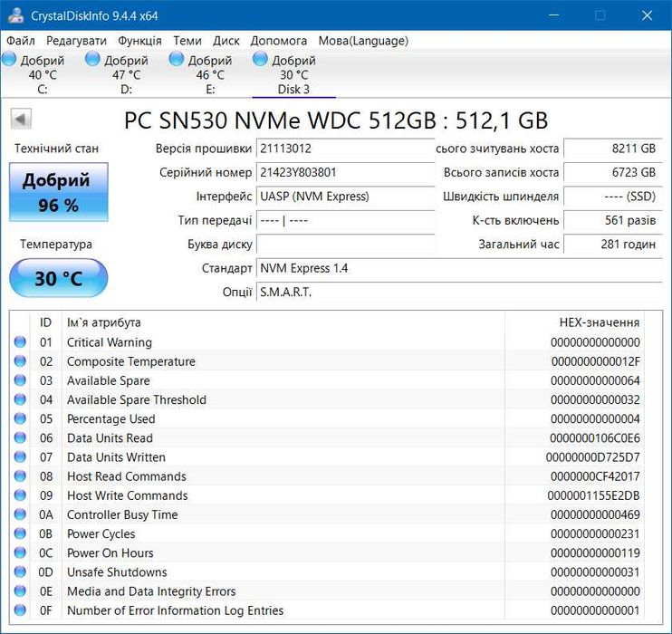The image size is (672, 634).
Task: Click status dot for Available Spare row
Action: [x=20, y=380]
